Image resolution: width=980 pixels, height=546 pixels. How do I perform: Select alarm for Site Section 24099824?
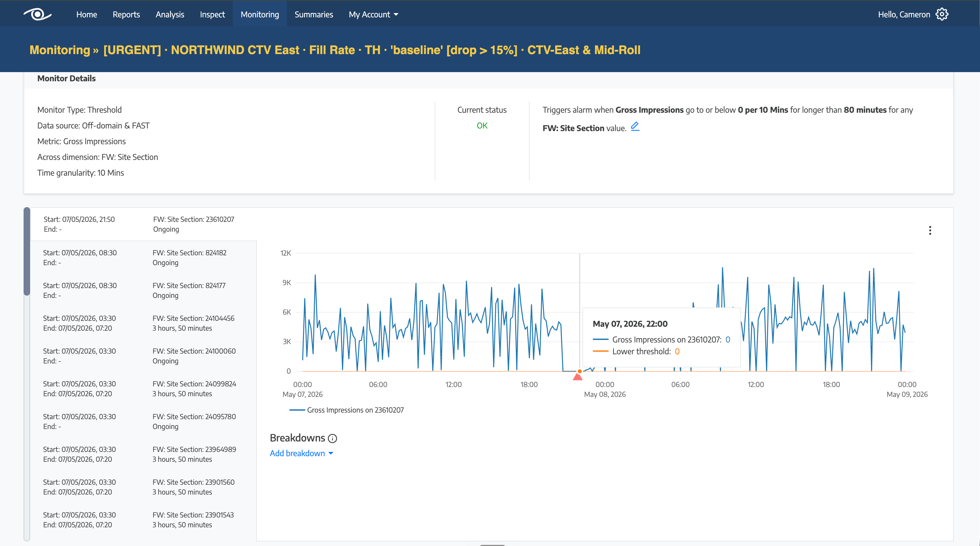(143, 389)
